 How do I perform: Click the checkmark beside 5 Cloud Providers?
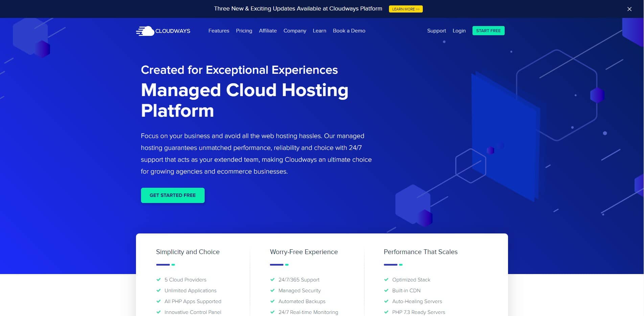tap(158, 279)
